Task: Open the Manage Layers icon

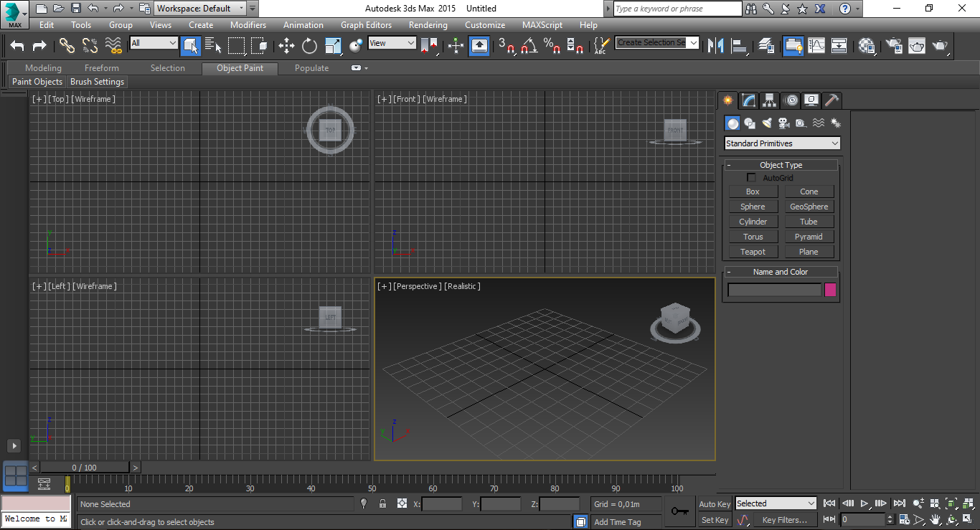Action: [766, 46]
